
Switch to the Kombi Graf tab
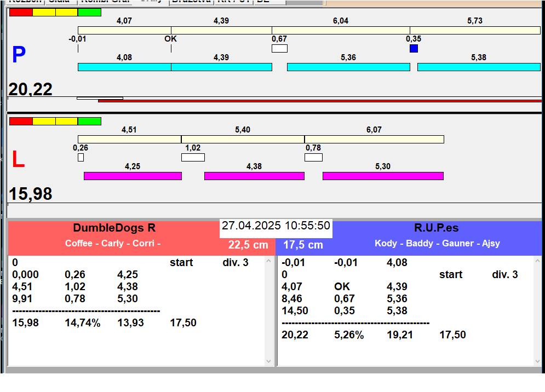pos(106,2)
